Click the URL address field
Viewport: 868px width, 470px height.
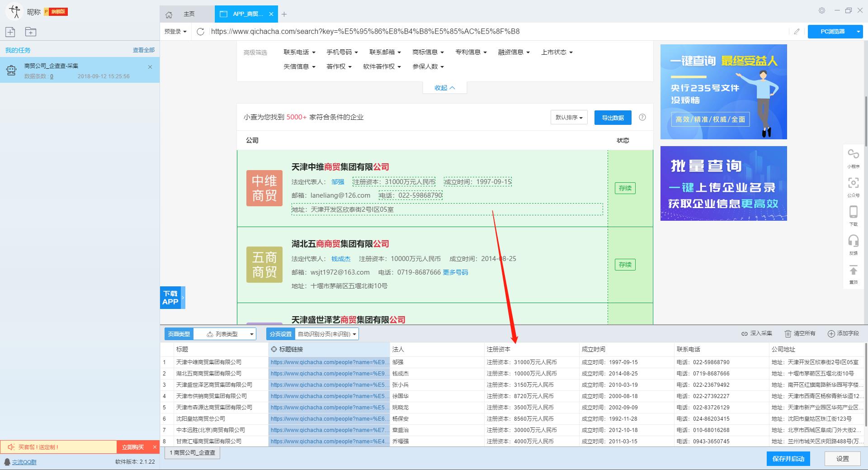(x=500, y=31)
